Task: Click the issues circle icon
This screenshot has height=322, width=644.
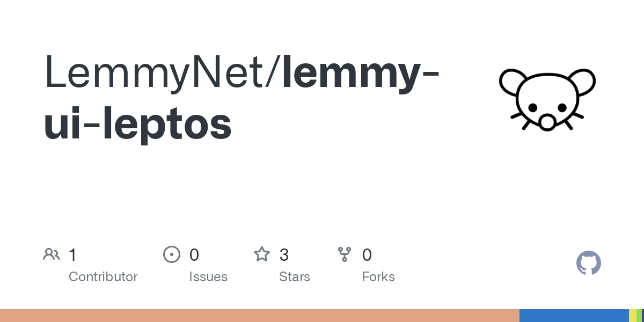Action: [x=172, y=254]
